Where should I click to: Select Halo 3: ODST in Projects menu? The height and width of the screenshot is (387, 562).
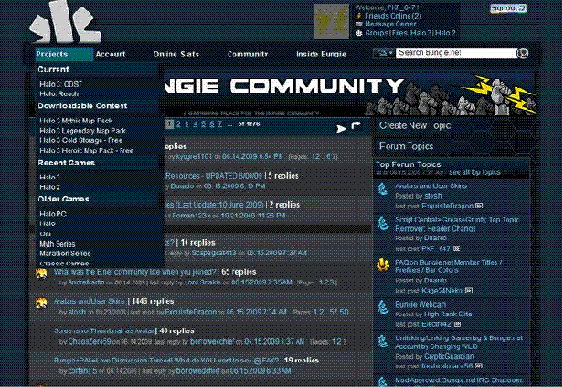coord(61,84)
